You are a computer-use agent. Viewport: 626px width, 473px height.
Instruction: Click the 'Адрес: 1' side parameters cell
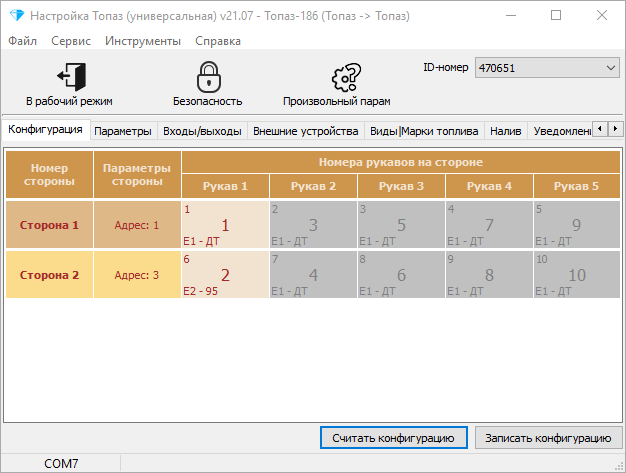[137, 225]
